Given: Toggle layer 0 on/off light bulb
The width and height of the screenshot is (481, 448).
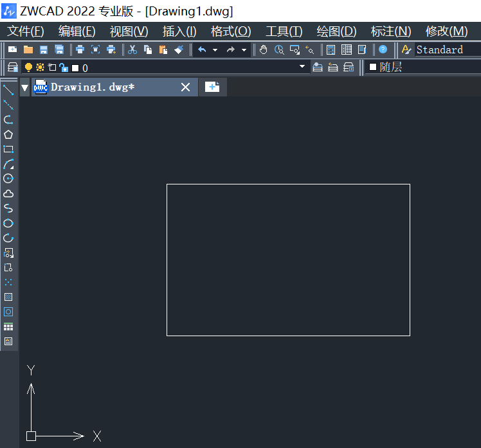Looking at the screenshot, I should click(28, 67).
